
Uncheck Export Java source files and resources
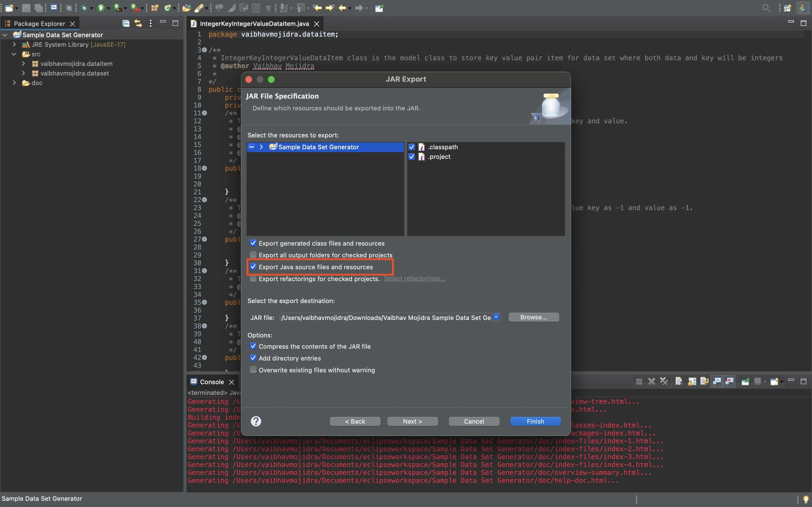(x=253, y=267)
